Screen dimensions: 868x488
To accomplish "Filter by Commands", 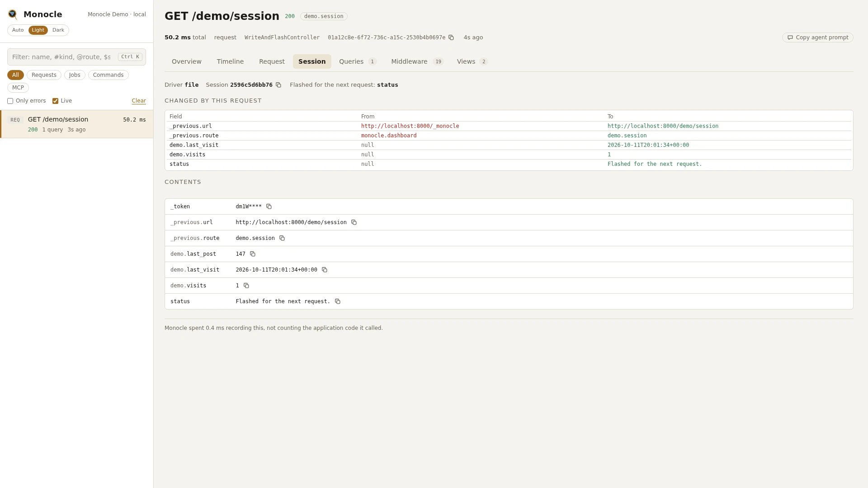I will point(108,75).
